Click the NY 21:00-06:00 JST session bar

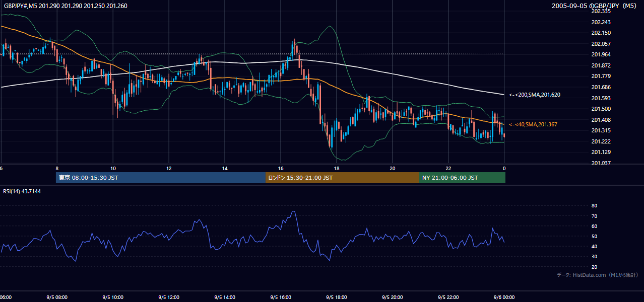click(462, 178)
